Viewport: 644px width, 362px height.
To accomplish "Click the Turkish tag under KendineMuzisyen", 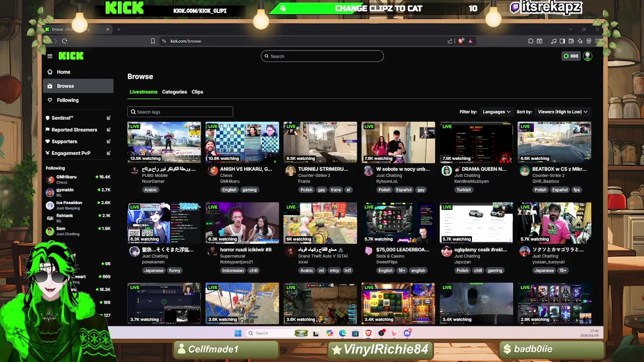I will [464, 190].
